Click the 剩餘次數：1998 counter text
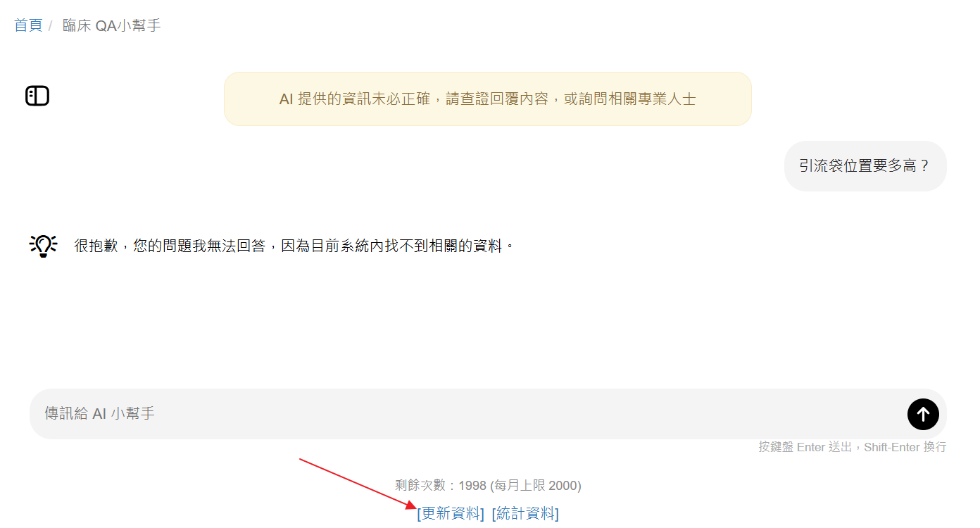 point(441,486)
